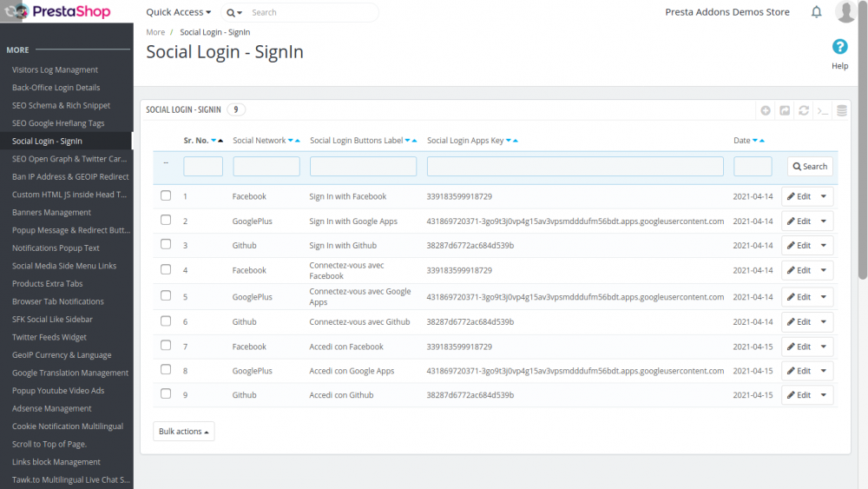Sort Apps Key column ascending
The width and height of the screenshot is (868, 489).
516,141
